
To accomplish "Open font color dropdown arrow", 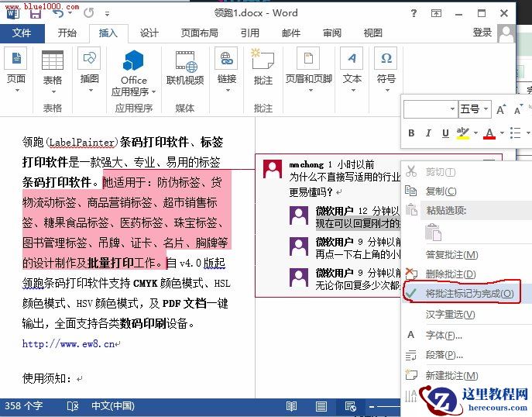I will pos(502,133).
